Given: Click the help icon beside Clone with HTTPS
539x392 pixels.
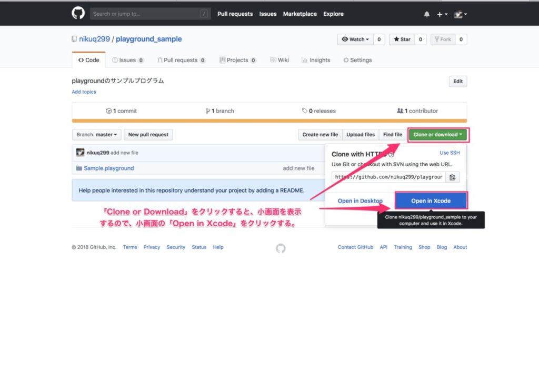Looking at the screenshot, I should point(391,154).
